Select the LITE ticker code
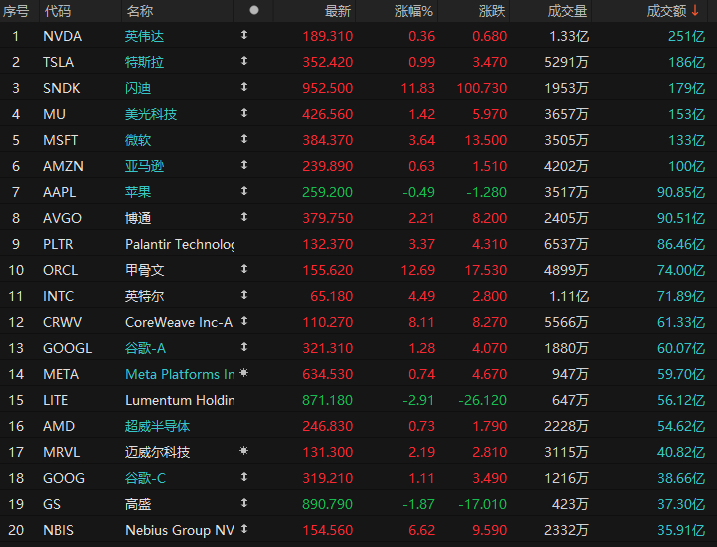Viewport: 717px width, 547px height. (x=55, y=400)
